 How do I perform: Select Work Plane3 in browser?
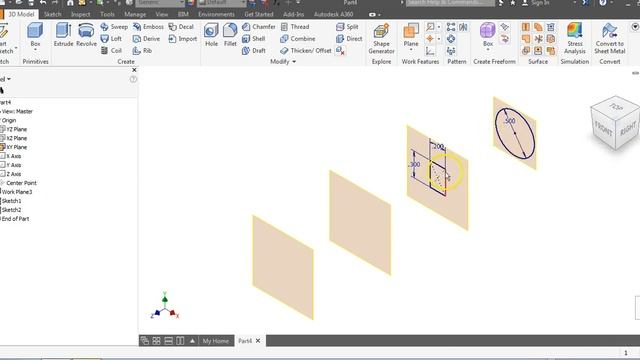point(17,192)
